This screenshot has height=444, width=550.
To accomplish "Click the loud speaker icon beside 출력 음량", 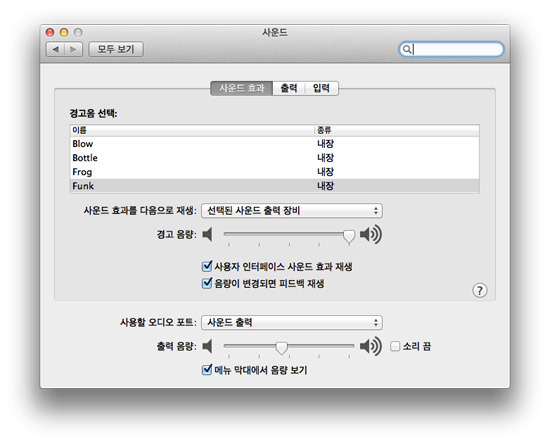I will pyautogui.click(x=371, y=347).
